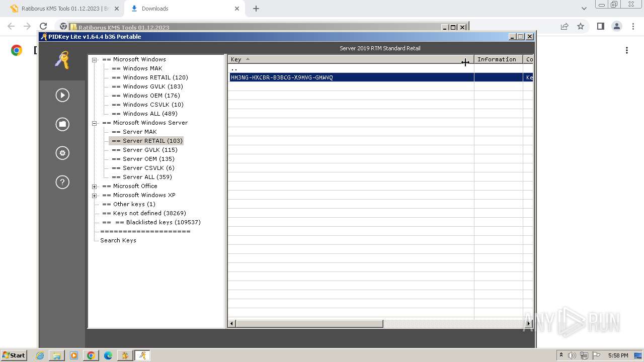Select Windows MAK in the tree
Viewport: 644px width, 362px height.
pyautogui.click(x=137, y=68)
